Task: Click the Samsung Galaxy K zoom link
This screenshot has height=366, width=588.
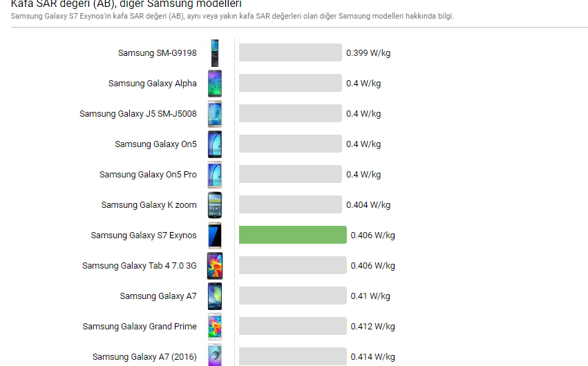Action: (149, 205)
